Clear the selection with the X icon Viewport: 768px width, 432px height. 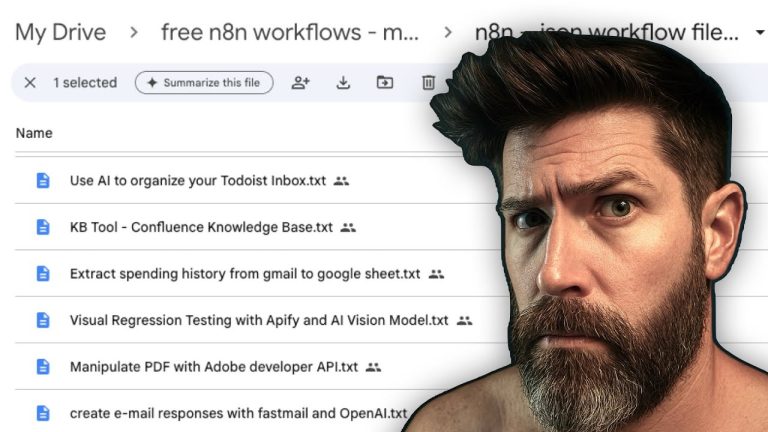30,83
